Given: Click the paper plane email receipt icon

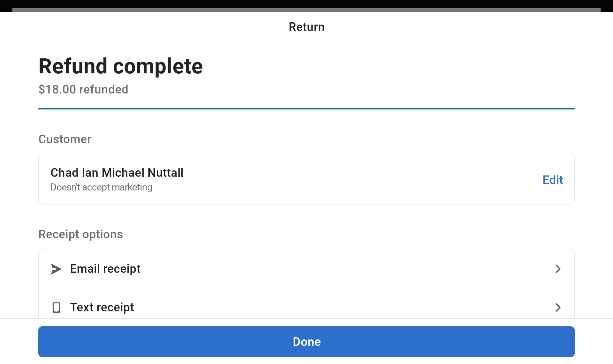Looking at the screenshot, I should (x=56, y=269).
